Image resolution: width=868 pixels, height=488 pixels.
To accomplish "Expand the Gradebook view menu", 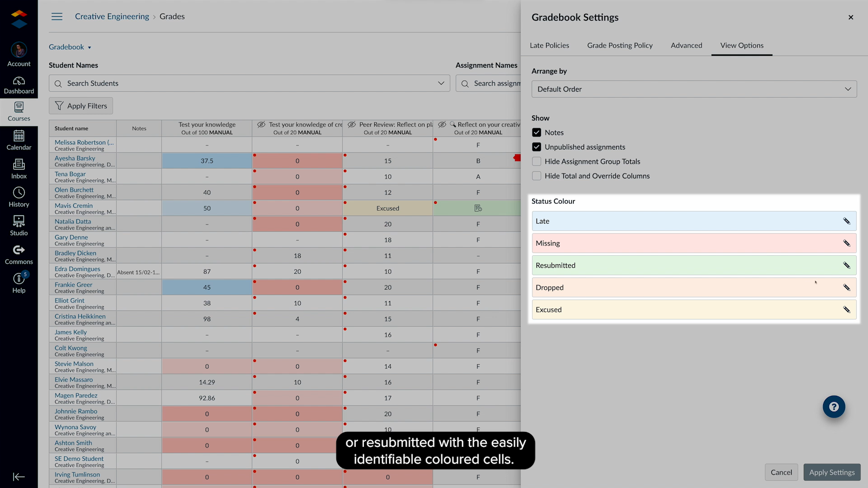I will (x=70, y=47).
